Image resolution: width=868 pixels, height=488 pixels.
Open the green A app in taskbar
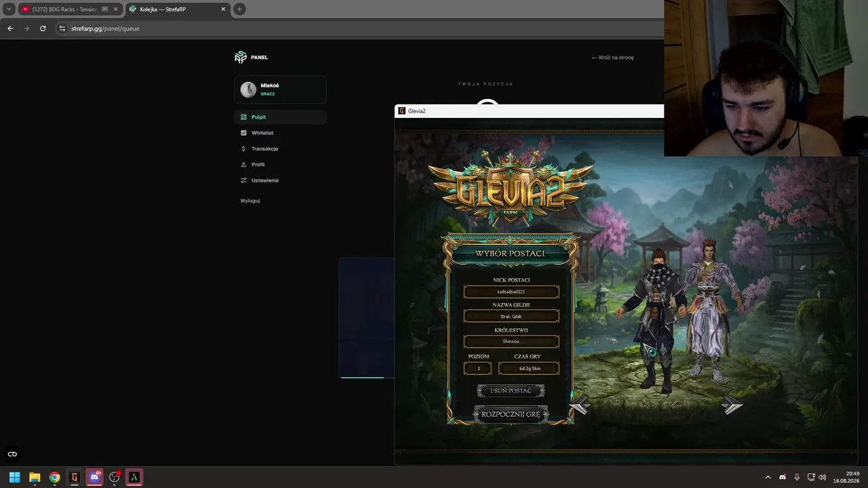[x=134, y=477]
